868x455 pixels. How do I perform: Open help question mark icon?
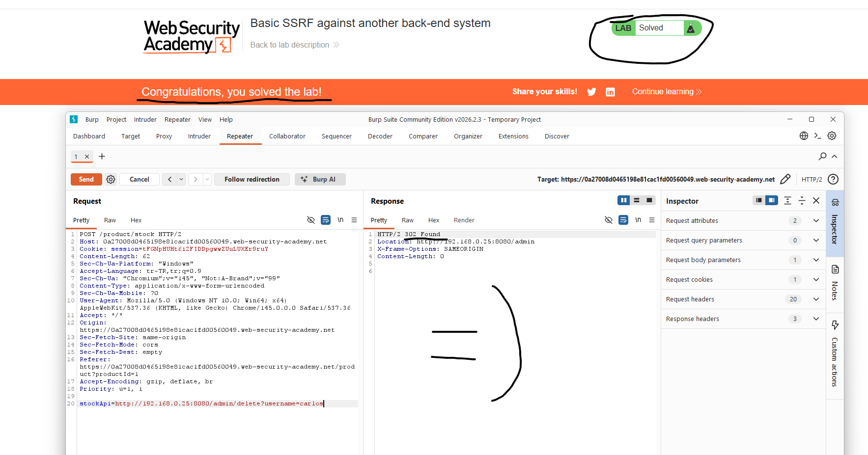[833, 179]
